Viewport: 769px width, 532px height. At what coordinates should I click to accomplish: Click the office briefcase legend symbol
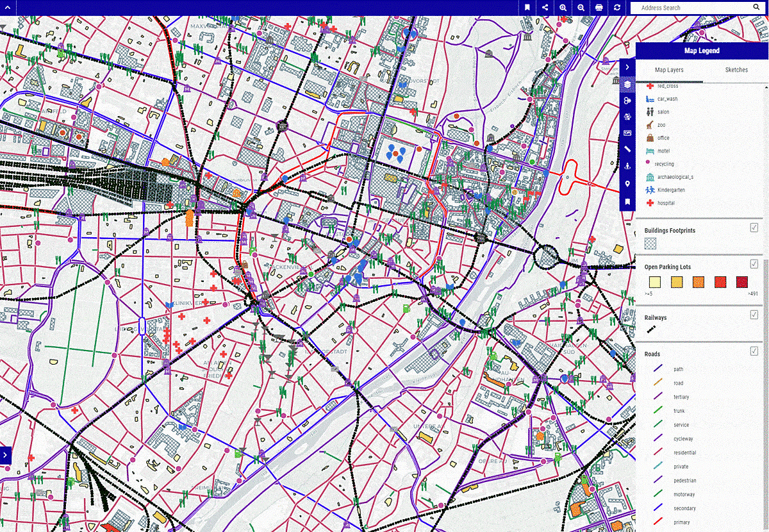click(650, 138)
